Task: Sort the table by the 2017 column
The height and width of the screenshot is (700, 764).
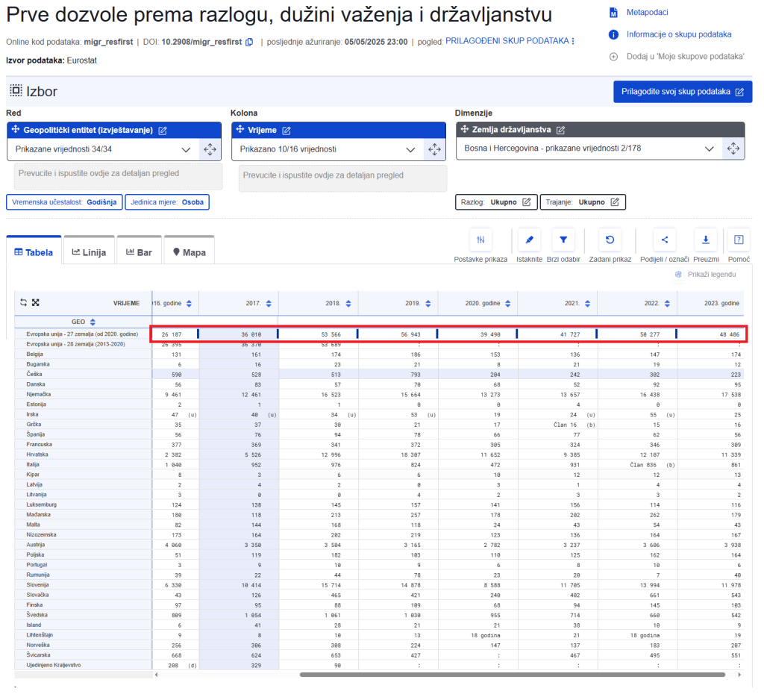Action: click(269, 304)
